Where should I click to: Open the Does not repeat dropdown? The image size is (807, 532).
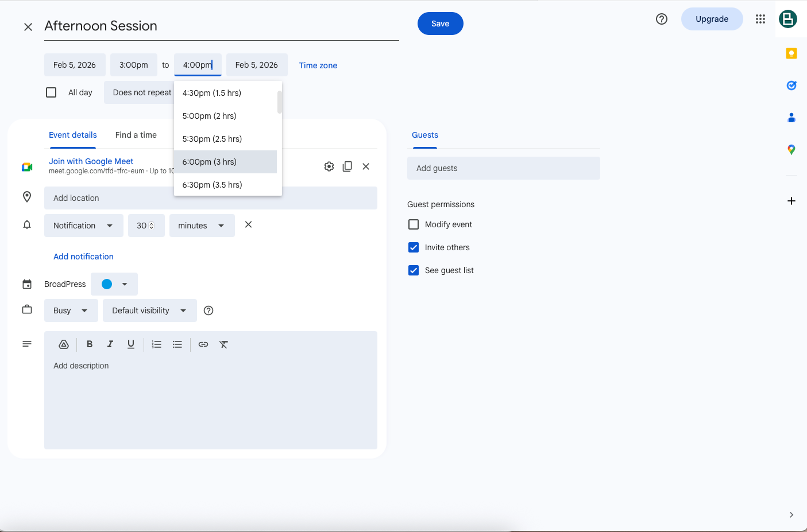[138, 92]
